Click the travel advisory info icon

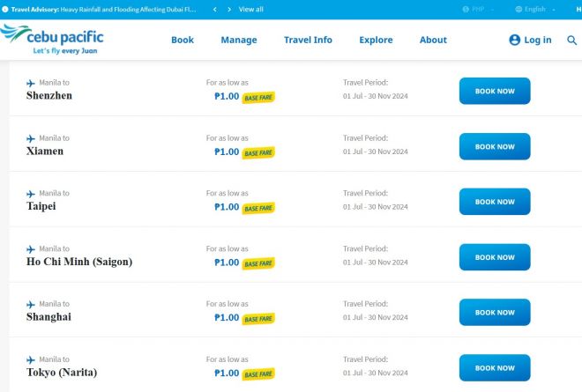4,10
